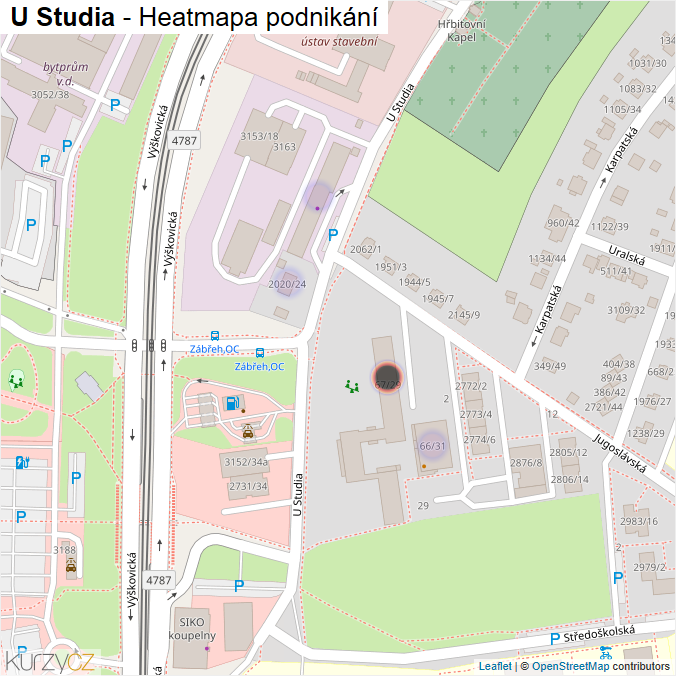Click the house number '3163' label
676x676 pixels.
click(x=285, y=147)
